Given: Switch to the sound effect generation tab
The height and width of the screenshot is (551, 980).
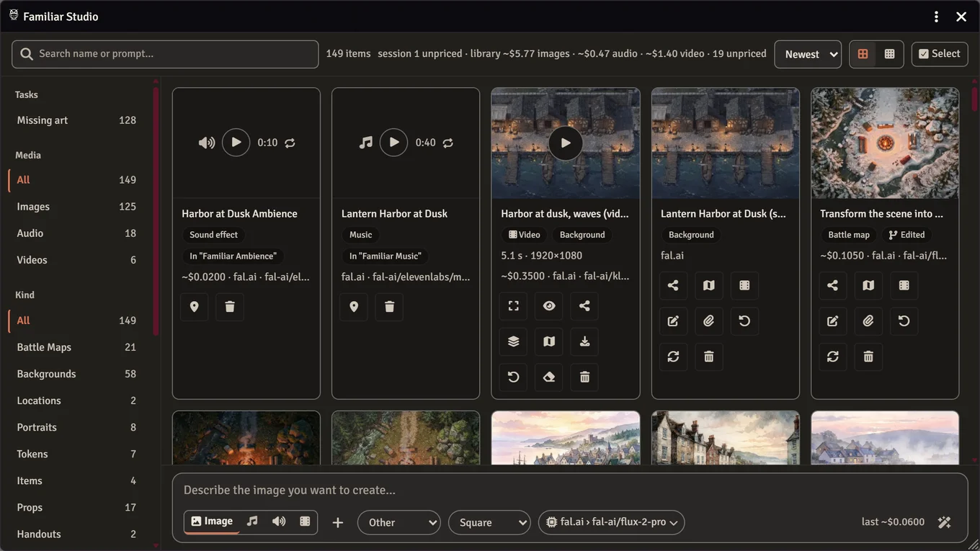Looking at the screenshot, I should tap(279, 521).
